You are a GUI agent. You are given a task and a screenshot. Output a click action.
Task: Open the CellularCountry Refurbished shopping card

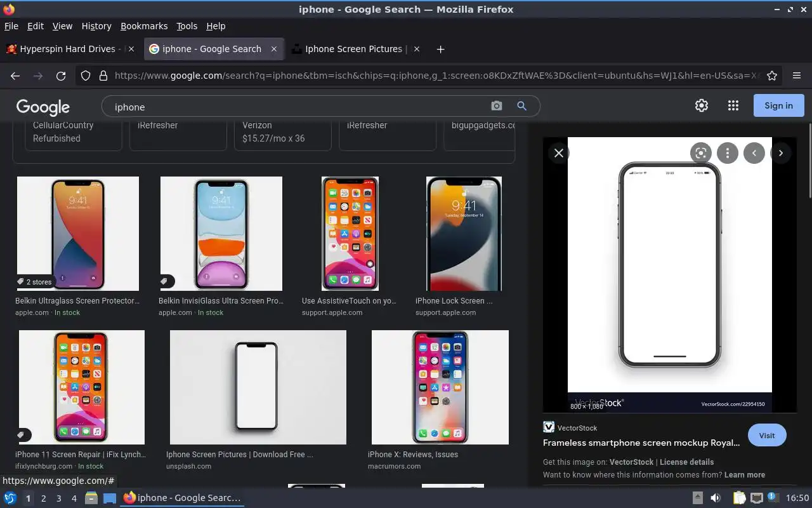coord(74,135)
